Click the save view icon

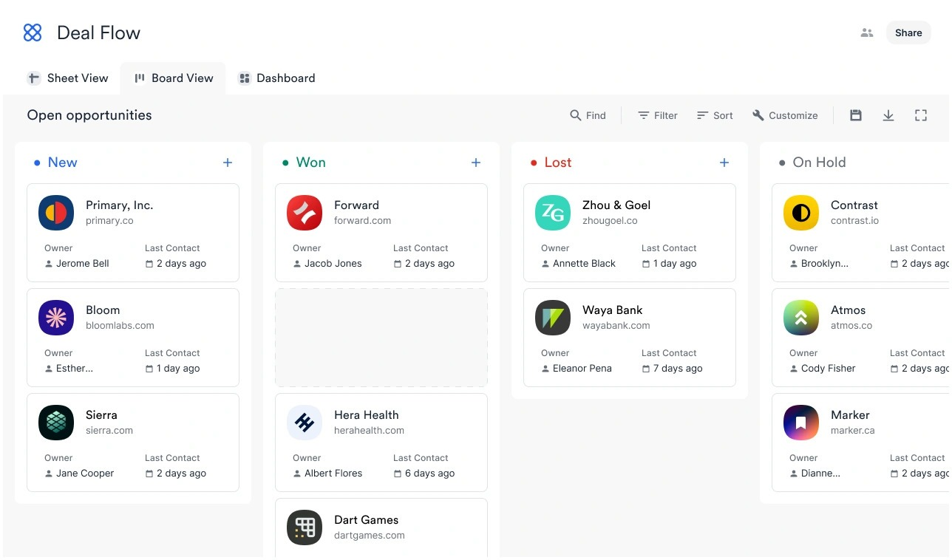(855, 115)
